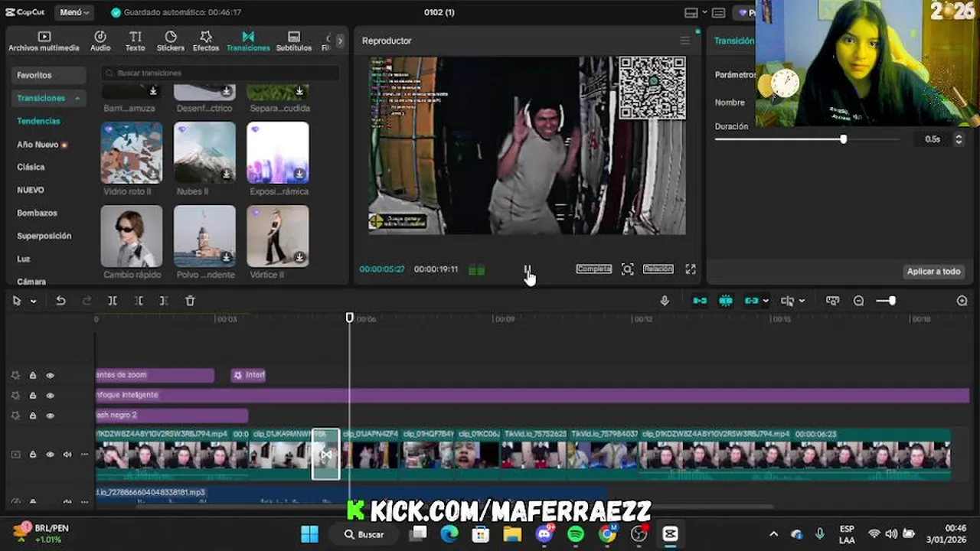Undo the last edit
The width and height of the screenshot is (980, 551).
(60, 301)
